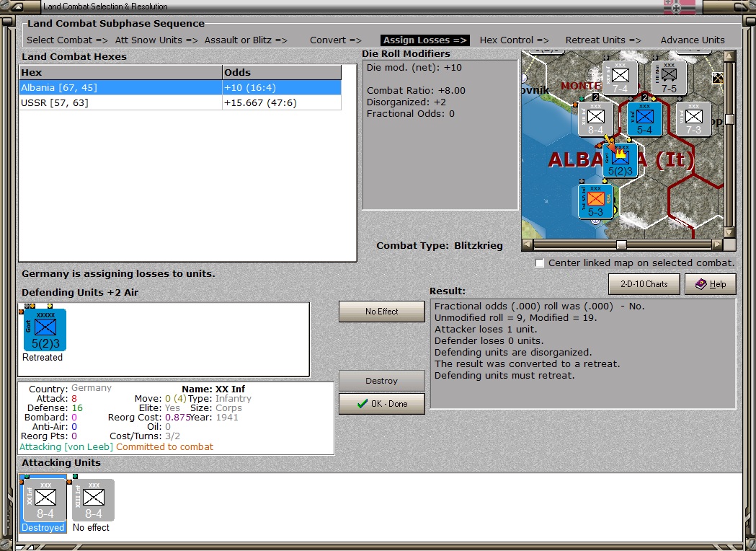
Task: Click the Retreated label under Gort unit
Action: [43, 358]
